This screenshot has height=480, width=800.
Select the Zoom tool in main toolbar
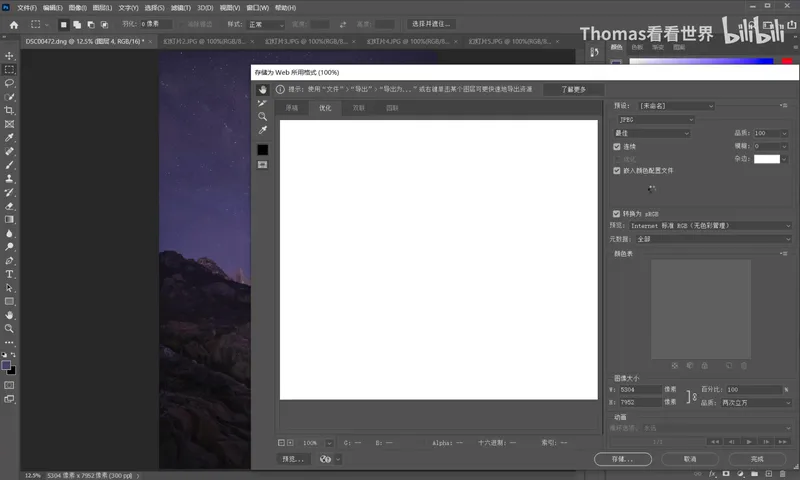(x=9, y=329)
